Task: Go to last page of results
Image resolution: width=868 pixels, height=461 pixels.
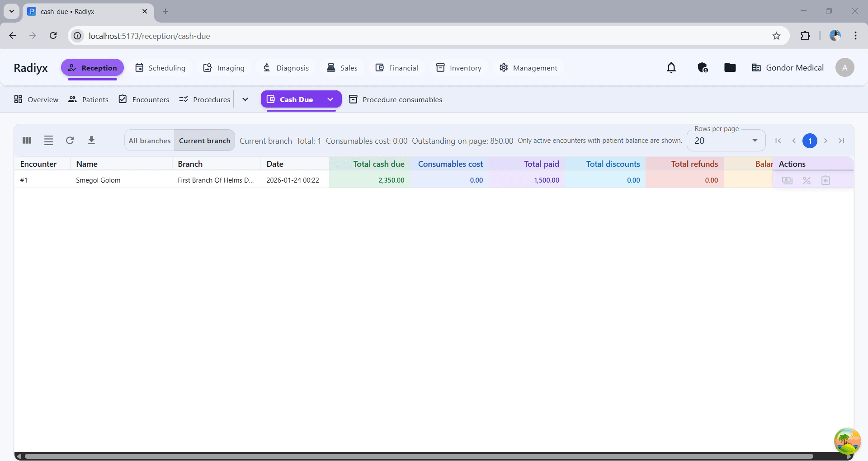Action: [841, 141]
